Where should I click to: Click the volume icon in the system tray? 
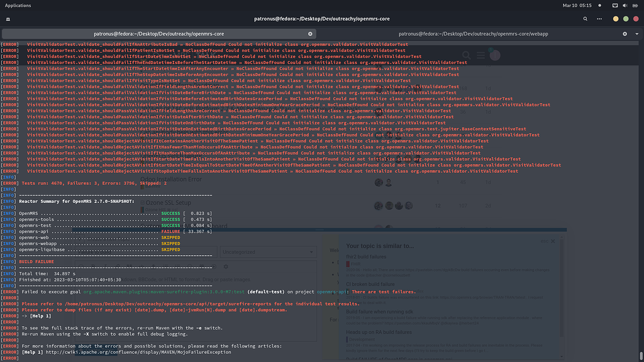625,5
